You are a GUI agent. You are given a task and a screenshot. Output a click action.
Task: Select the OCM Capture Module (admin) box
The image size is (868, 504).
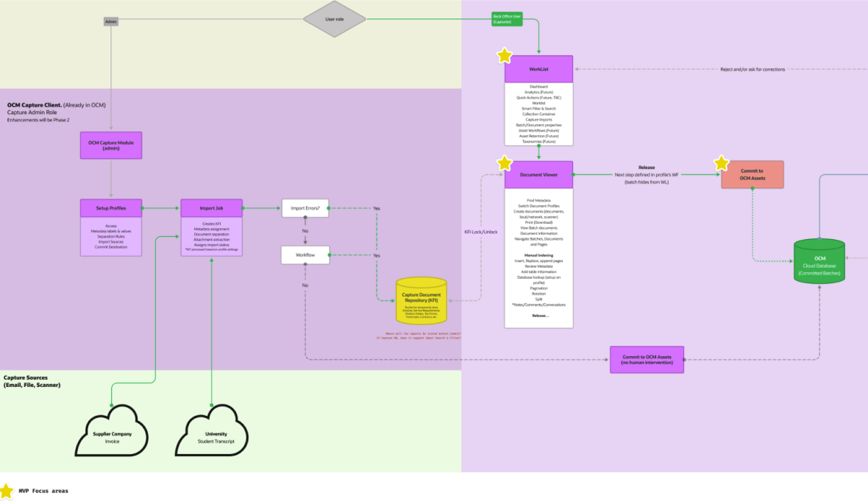click(111, 146)
